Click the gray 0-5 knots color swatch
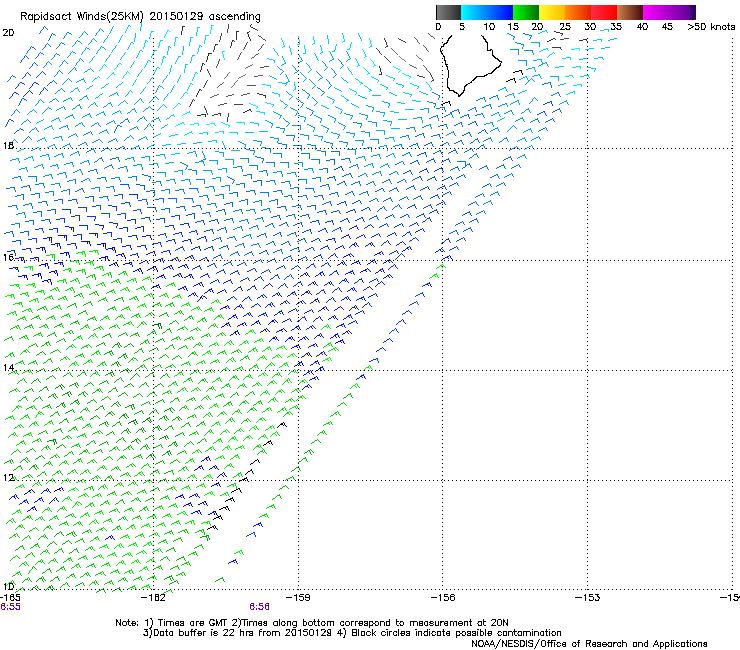Image resolution: width=740 pixels, height=650 pixels. tap(448, 12)
